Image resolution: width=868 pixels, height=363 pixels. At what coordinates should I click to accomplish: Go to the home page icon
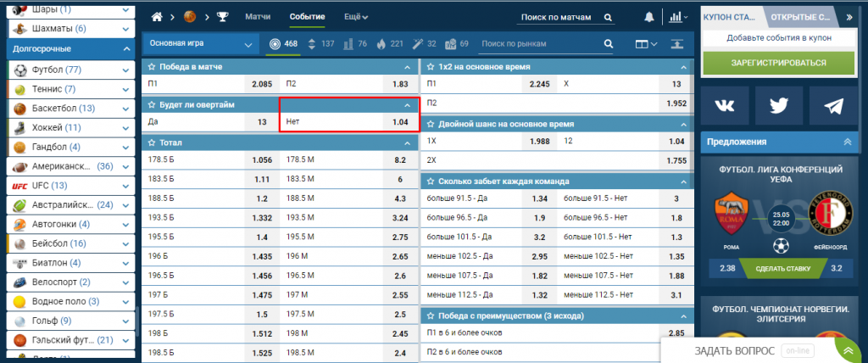pyautogui.click(x=157, y=17)
